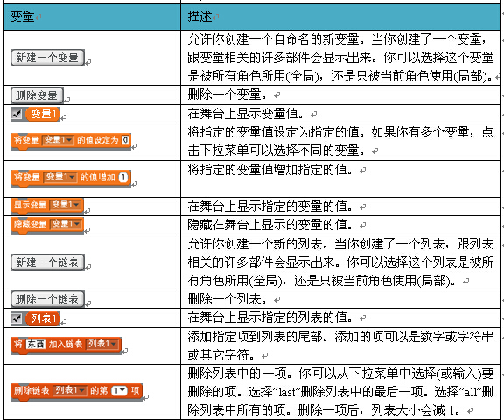This screenshot has width=504, height=420.
Task: Click the text 在舞台上显示变量值。
Action: (x=246, y=114)
